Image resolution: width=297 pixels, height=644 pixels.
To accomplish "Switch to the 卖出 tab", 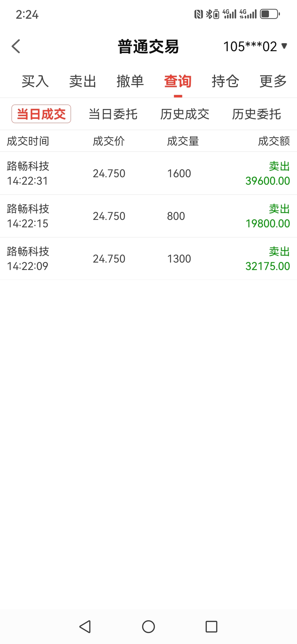I will 83,81.
